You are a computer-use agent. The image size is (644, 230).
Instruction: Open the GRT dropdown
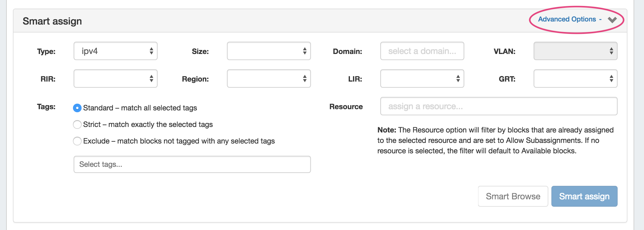[x=575, y=79]
